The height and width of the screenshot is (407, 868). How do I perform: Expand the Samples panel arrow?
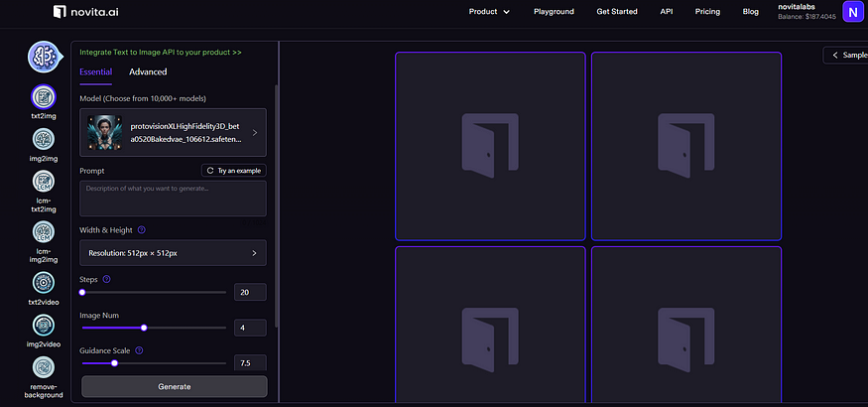(x=835, y=56)
